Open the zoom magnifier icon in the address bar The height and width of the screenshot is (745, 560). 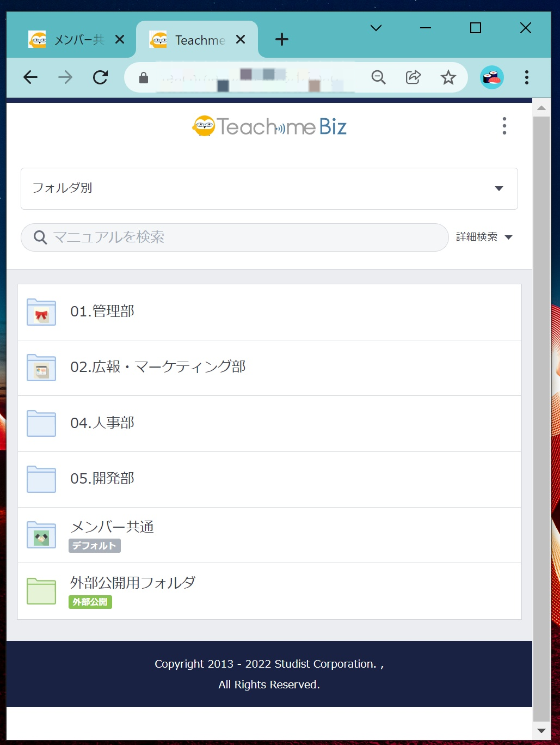(x=378, y=77)
